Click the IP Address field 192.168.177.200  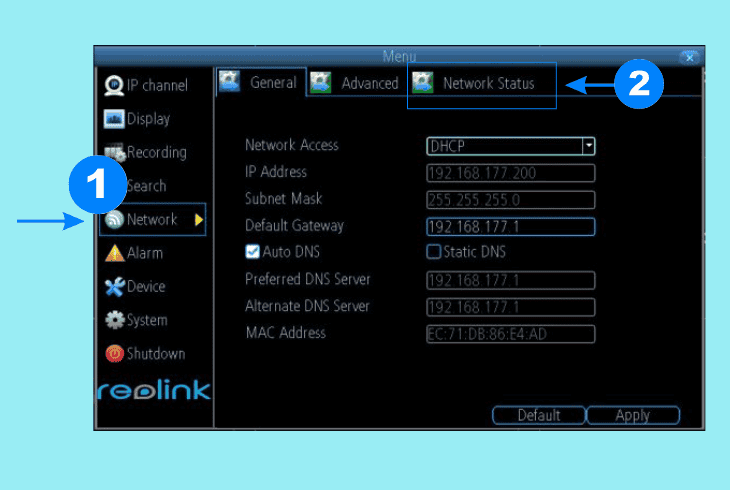tap(511, 173)
